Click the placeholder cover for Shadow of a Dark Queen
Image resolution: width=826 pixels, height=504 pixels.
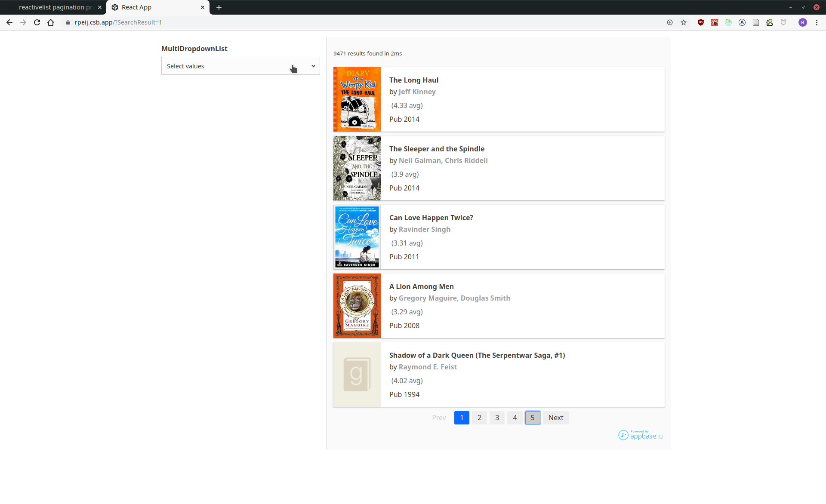357,375
